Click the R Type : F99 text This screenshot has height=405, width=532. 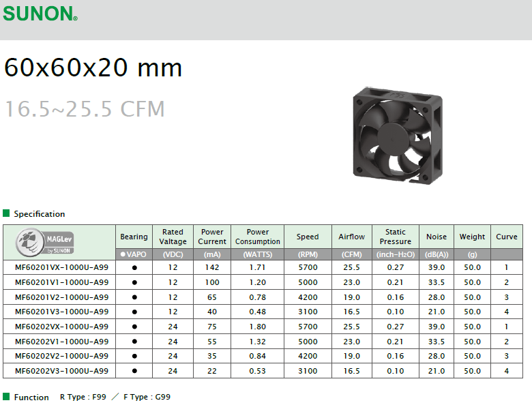coord(81,397)
